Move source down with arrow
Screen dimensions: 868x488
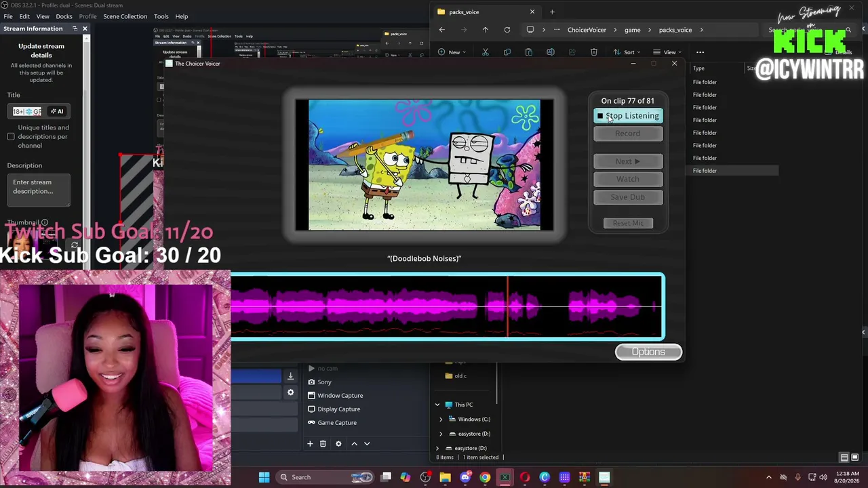point(367,444)
